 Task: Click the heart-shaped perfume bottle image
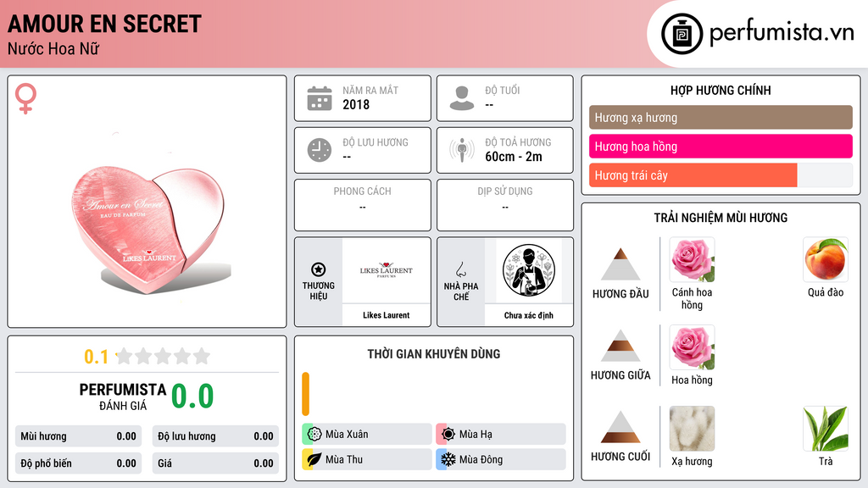[x=148, y=229]
